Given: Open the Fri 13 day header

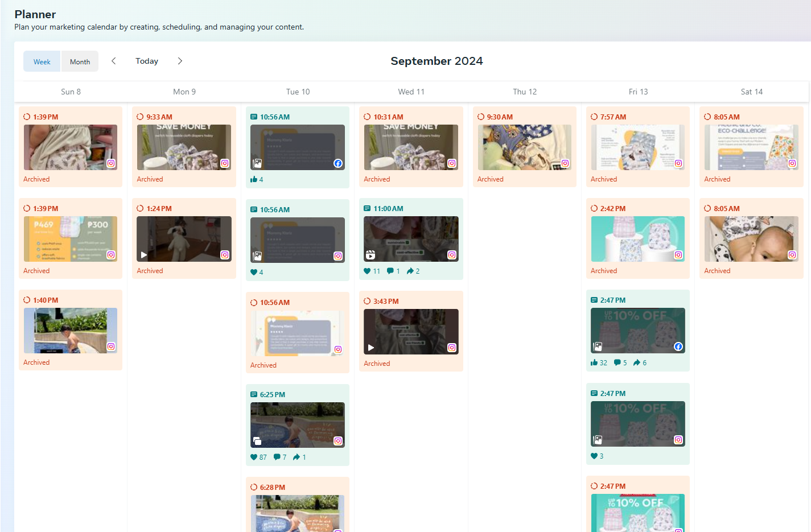Looking at the screenshot, I should click(638, 92).
